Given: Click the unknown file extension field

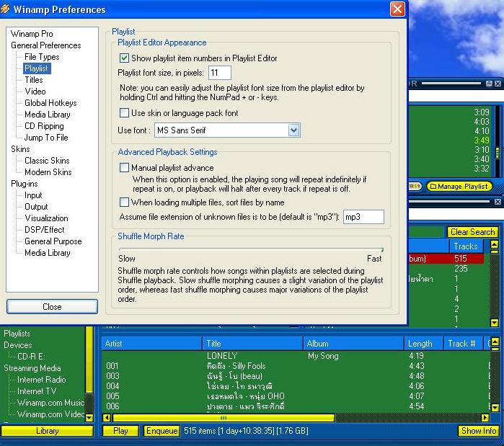Looking at the screenshot, I should [x=363, y=217].
